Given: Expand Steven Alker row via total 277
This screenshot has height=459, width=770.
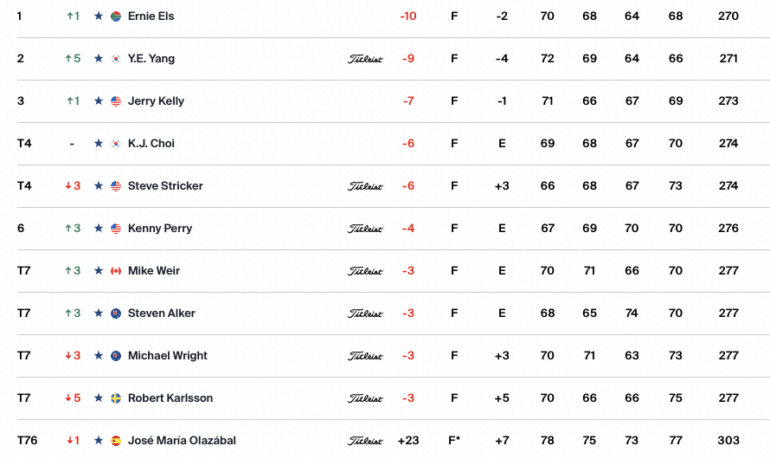Looking at the screenshot, I should pos(728,313).
